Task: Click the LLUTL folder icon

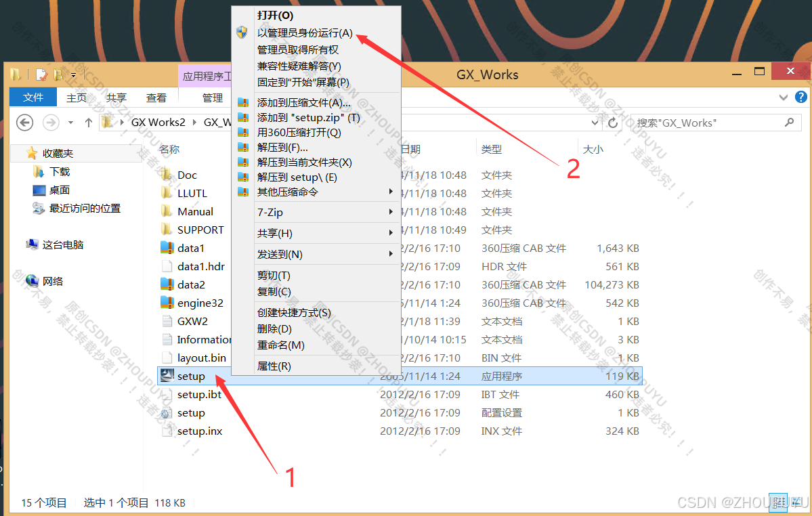Action: tap(166, 193)
